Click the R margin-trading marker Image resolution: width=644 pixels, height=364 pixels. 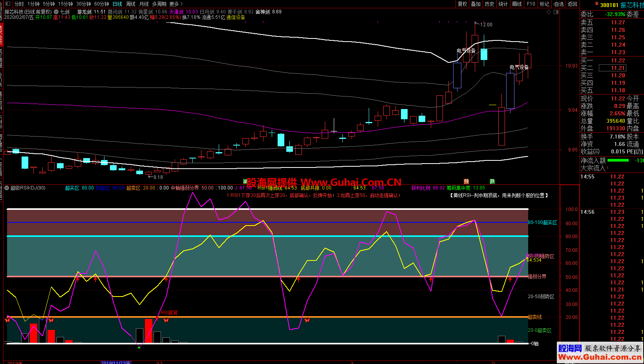click(x=597, y=4)
